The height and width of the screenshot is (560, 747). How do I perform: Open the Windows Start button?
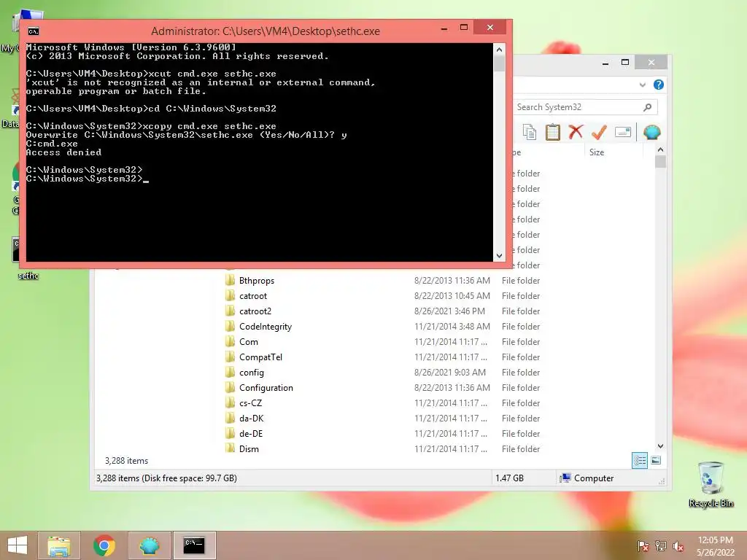[x=18, y=545]
